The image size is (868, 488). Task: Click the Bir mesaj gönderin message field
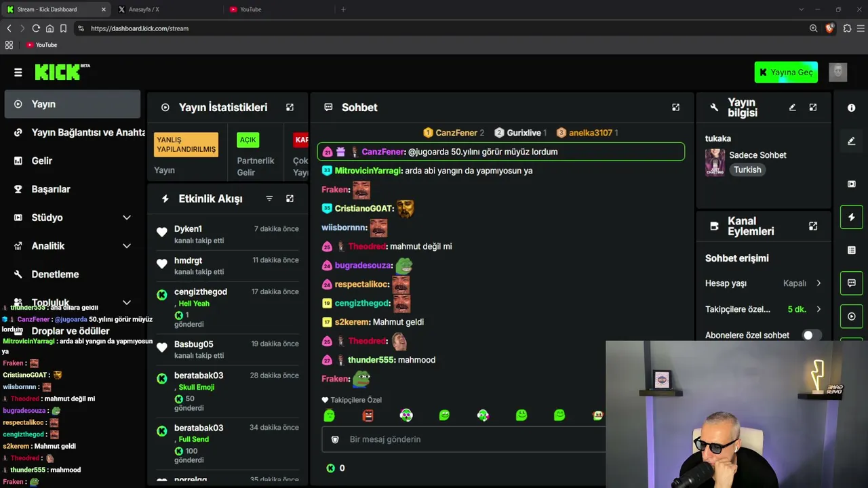464,439
